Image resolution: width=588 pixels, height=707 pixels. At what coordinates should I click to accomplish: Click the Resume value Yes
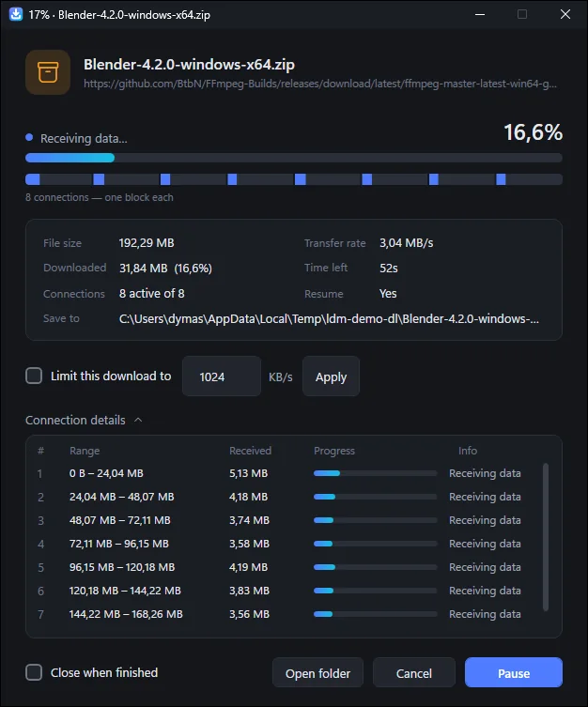point(388,294)
